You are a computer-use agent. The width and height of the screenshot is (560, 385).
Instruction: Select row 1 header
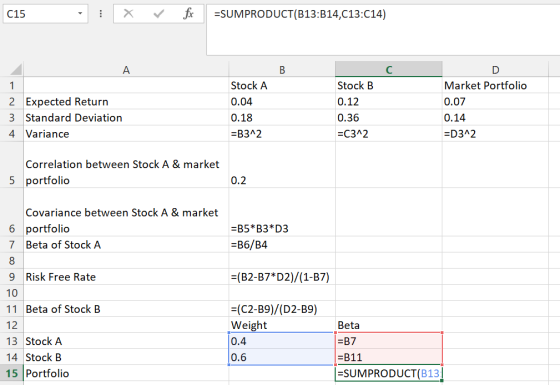tap(12, 85)
